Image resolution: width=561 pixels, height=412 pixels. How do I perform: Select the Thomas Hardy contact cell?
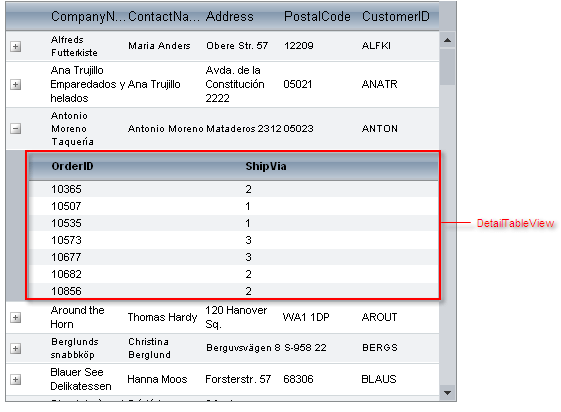(162, 317)
